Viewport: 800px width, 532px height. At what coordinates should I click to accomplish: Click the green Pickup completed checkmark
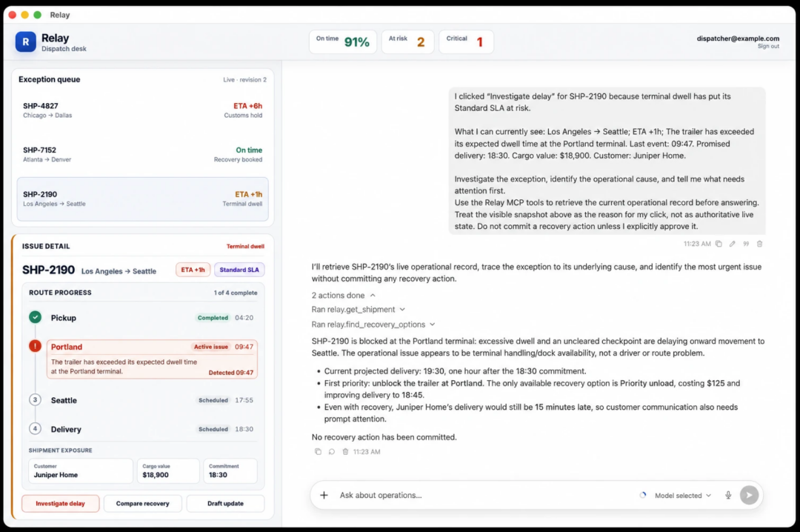36,318
